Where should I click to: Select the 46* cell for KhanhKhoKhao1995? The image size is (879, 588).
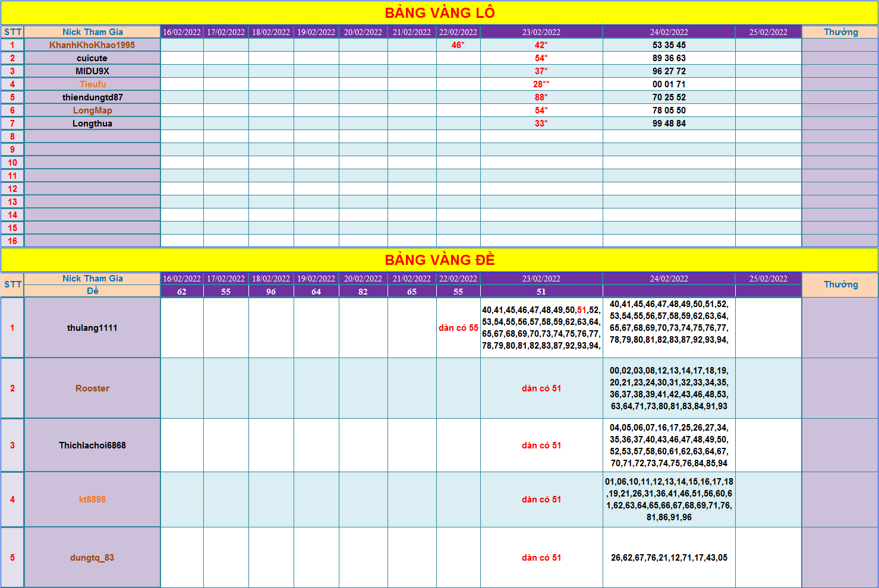[458, 45]
